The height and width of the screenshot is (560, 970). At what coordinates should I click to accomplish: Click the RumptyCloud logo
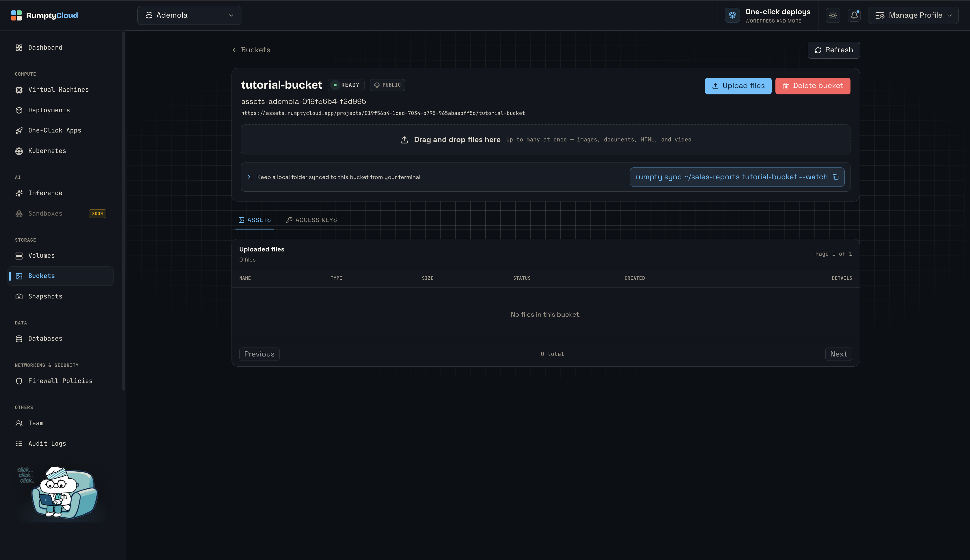tap(44, 15)
